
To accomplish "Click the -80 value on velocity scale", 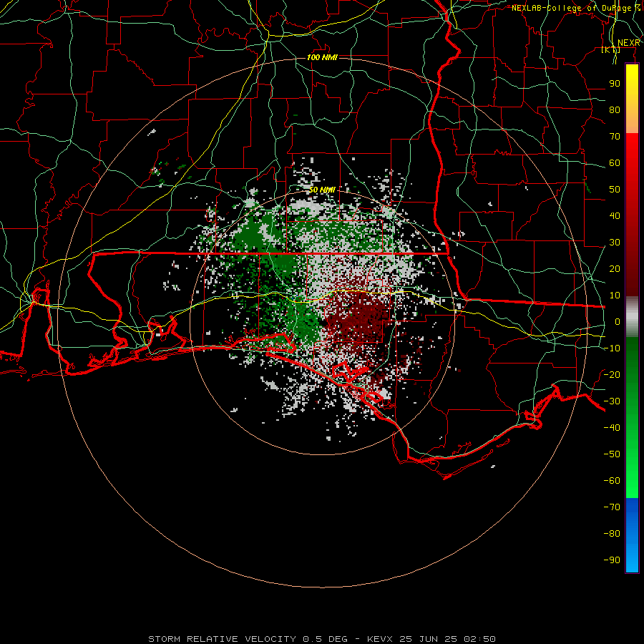I will tap(612, 534).
